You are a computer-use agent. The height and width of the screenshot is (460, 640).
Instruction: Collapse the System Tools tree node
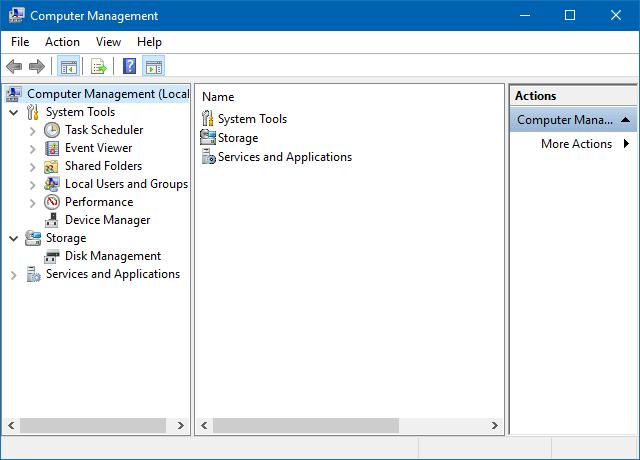point(14,112)
